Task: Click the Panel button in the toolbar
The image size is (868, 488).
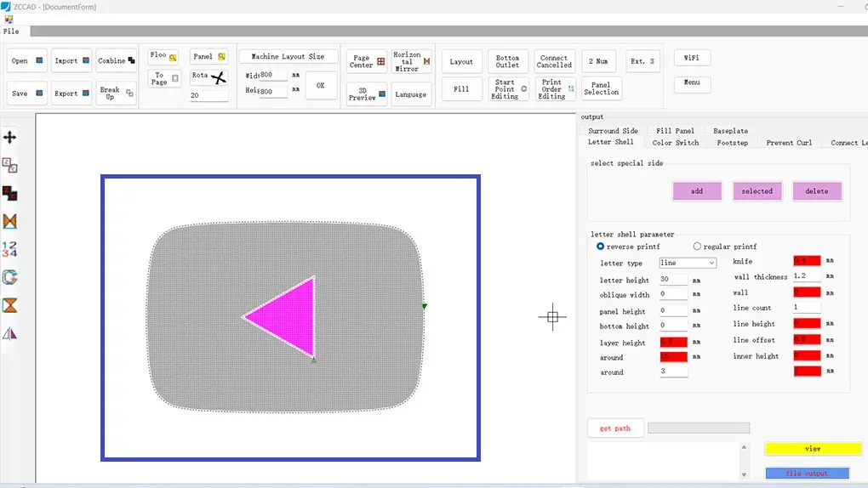Action: (208, 56)
